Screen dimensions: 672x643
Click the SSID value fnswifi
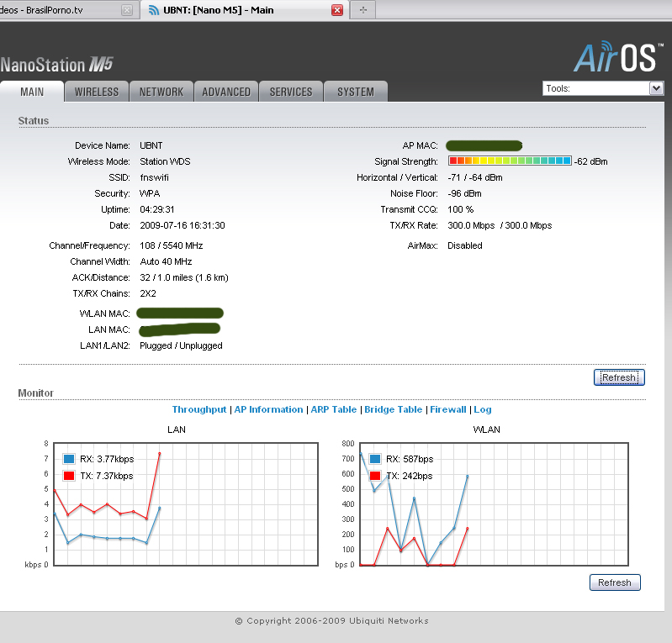coord(154,177)
